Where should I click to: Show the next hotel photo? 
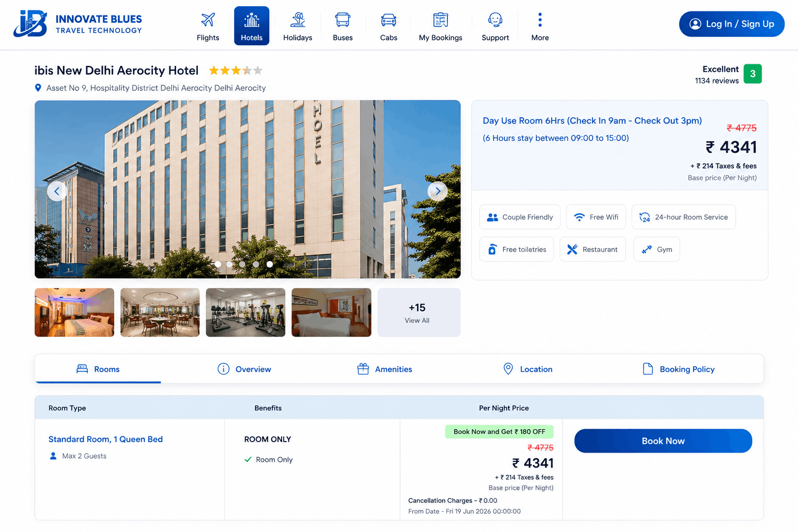[437, 191]
